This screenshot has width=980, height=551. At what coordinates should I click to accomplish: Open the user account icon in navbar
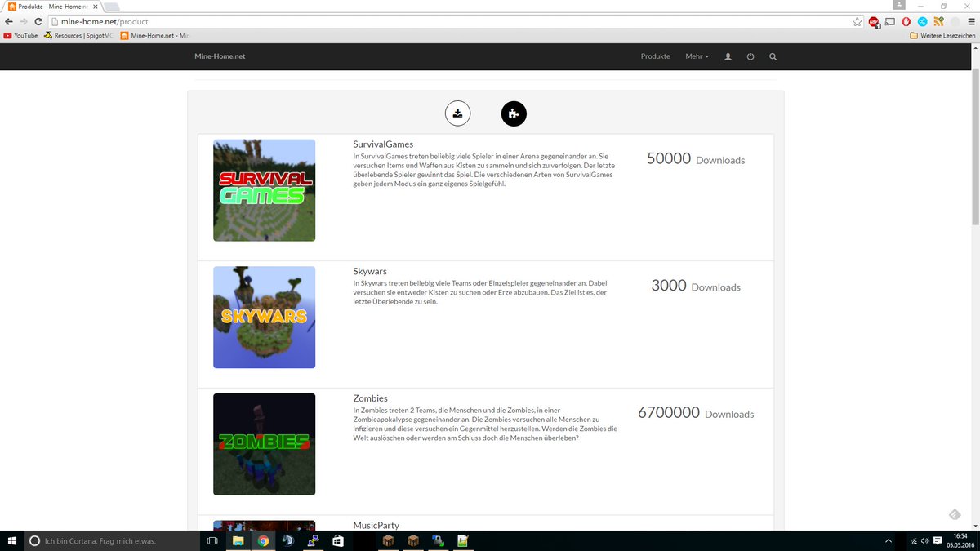click(728, 56)
